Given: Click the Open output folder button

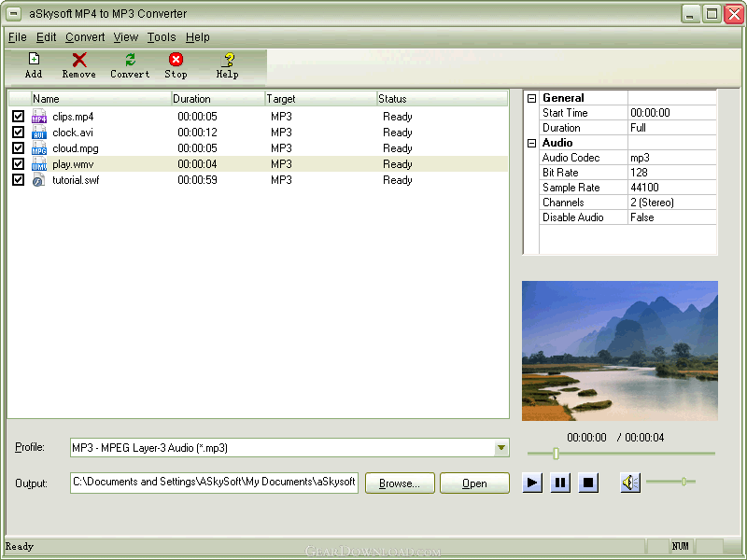Looking at the screenshot, I should point(474,483).
